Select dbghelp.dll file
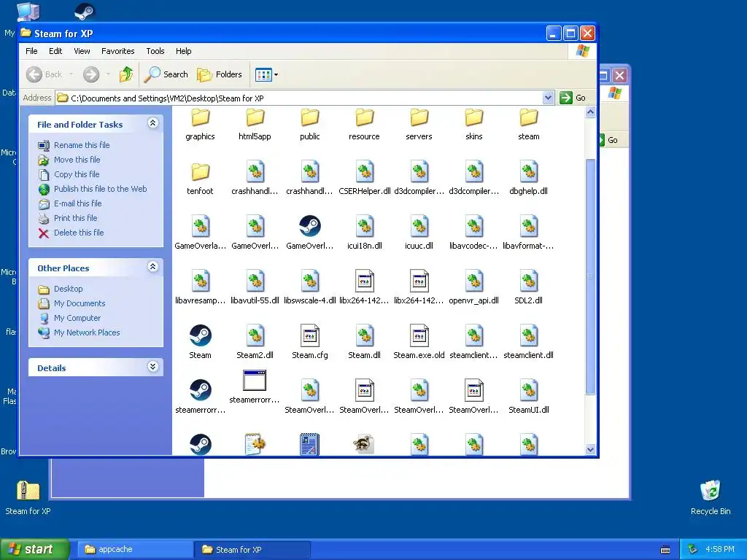The width and height of the screenshot is (747, 560). point(528,179)
